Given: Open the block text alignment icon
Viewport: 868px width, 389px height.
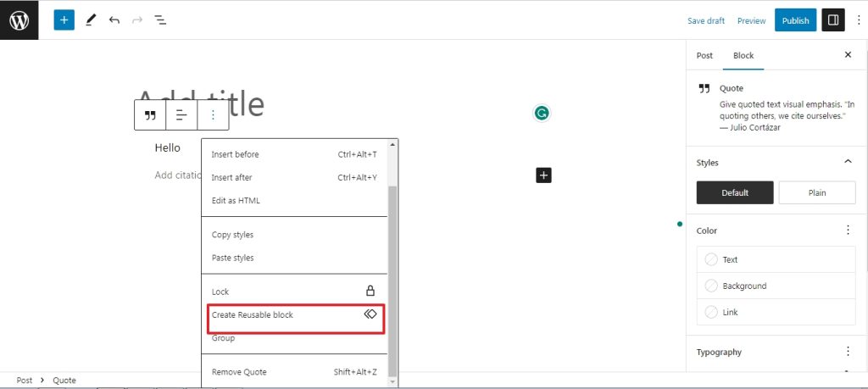Looking at the screenshot, I should pos(181,115).
